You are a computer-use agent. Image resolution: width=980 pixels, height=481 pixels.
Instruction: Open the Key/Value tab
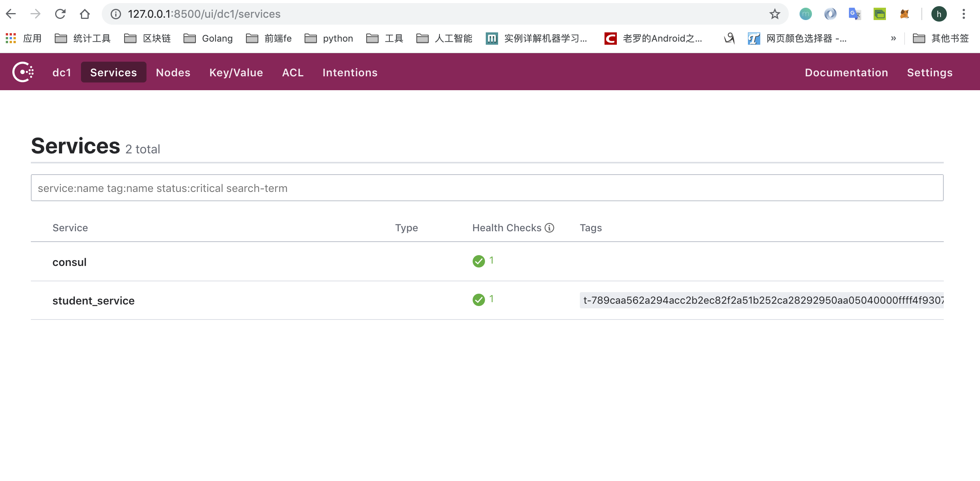236,72
